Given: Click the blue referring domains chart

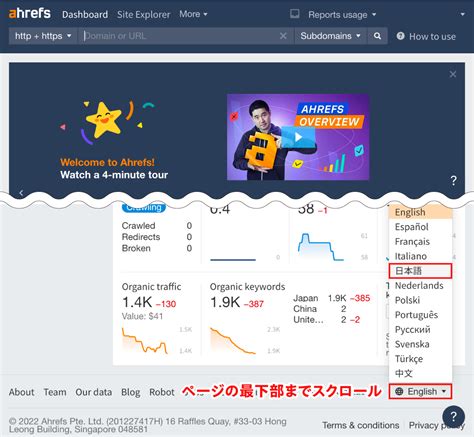Looking at the screenshot, I should (x=320, y=247).
